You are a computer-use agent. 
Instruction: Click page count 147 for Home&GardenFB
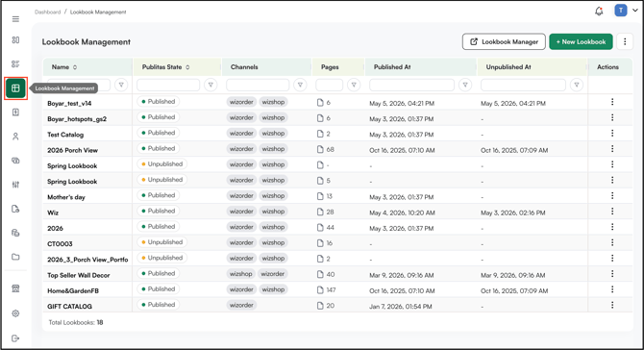331,290
